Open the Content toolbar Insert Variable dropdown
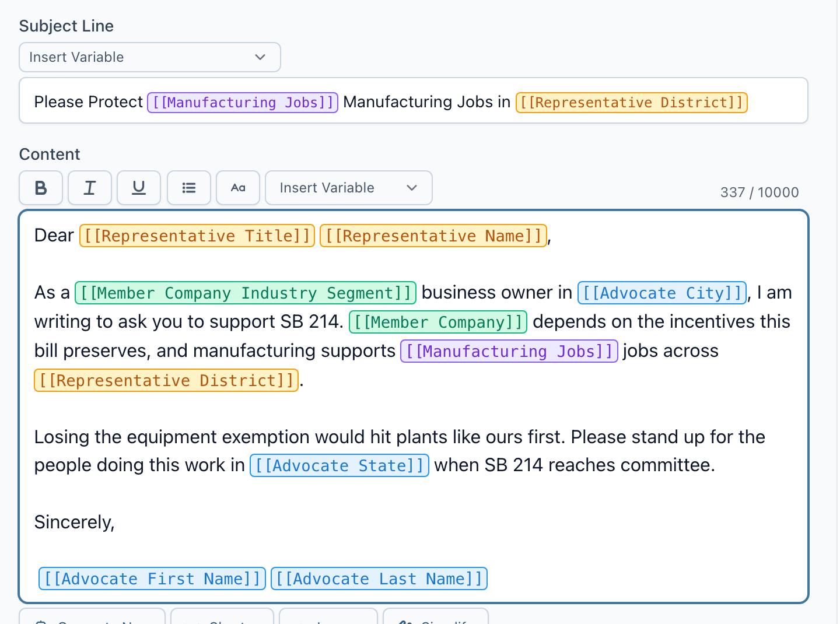This screenshot has width=840, height=624. coord(349,188)
